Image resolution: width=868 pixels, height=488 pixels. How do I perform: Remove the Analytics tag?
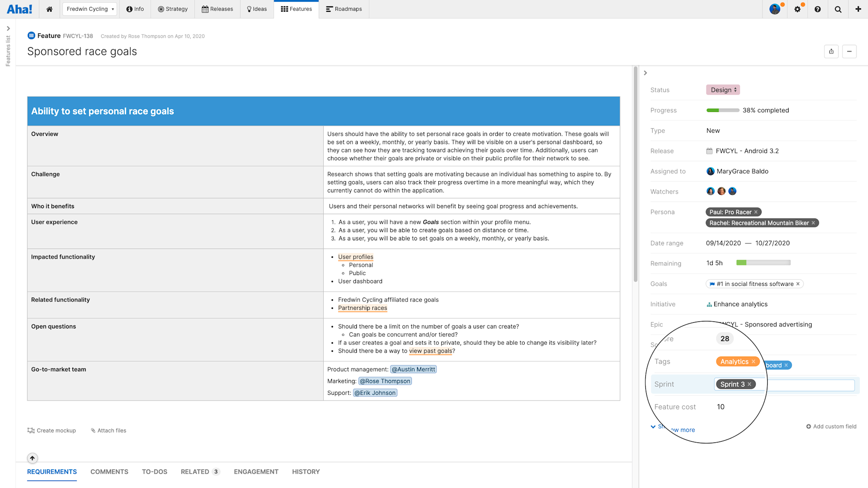[x=753, y=362]
